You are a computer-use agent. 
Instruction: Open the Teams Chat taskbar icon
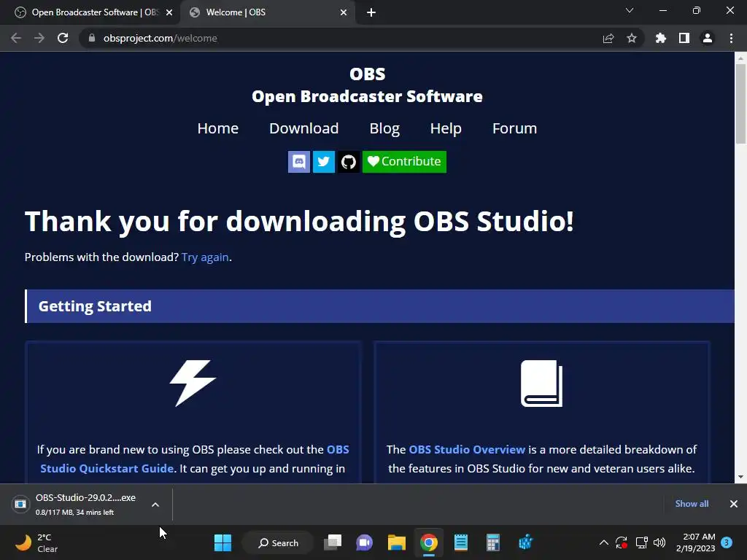365,542
